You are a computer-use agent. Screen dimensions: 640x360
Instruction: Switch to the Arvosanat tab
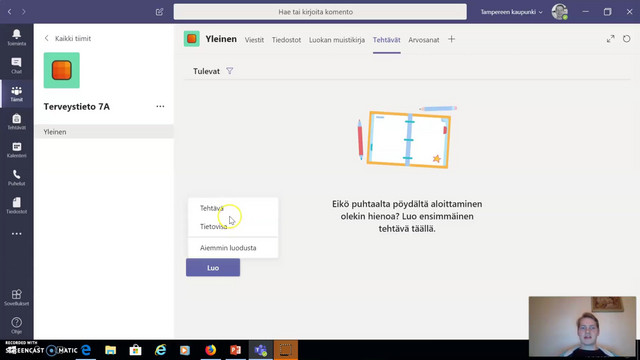424,40
